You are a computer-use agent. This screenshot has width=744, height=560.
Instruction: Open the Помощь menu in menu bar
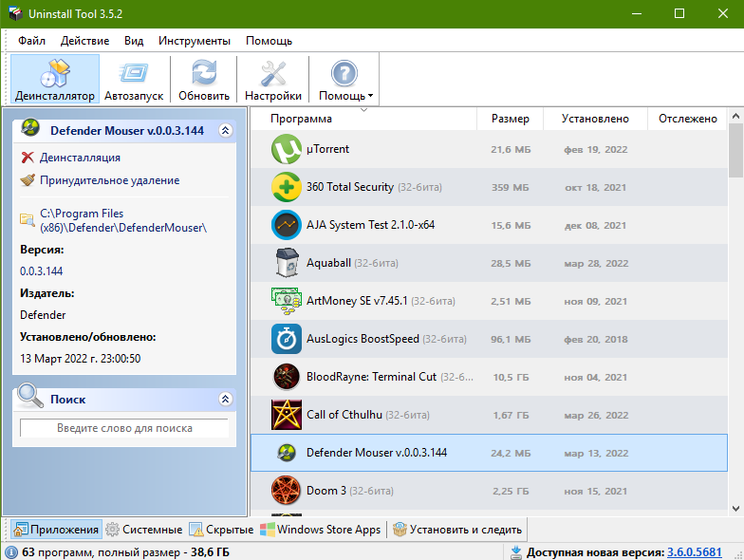tap(269, 41)
